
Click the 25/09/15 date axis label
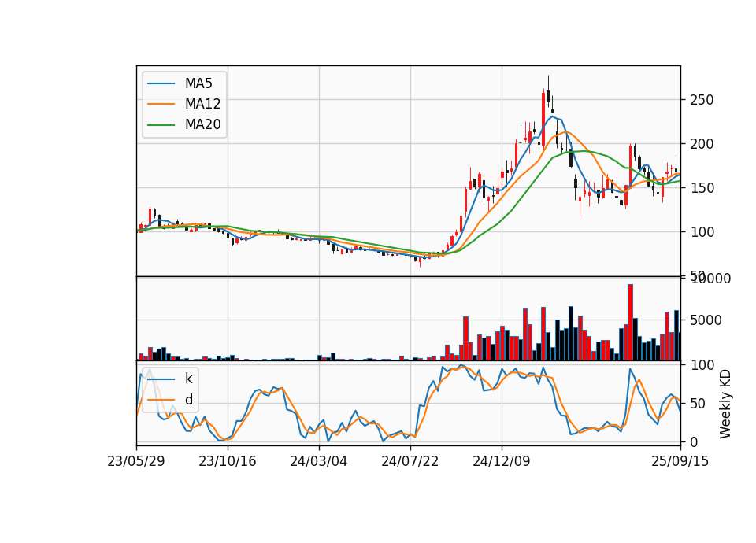point(680,461)
